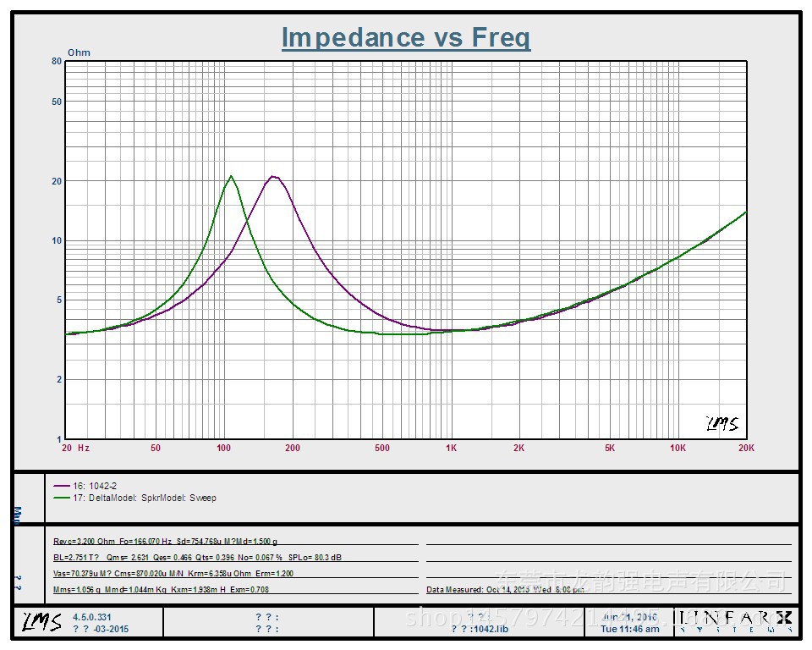Click the purple 16: 1042-2 legend line
The width and height of the screenshot is (812, 650).
point(62,486)
